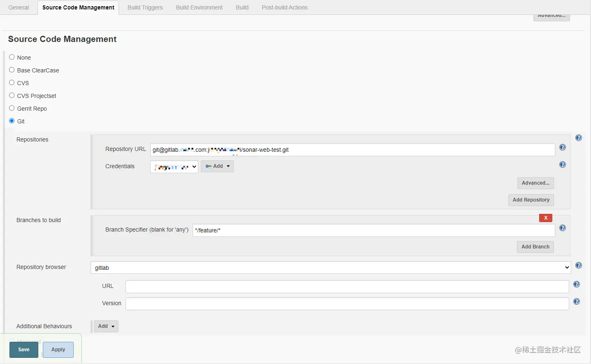Delete the branch entry with red X
Image resolution: width=591 pixels, height=364 pixels.
(x=546, y=218)
